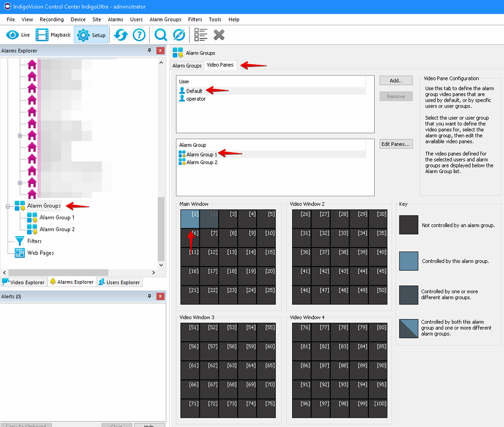The height and width of the screenshot is (427, 504).
Task: Open the Playback mode
Action: click(x=53, y=35)
